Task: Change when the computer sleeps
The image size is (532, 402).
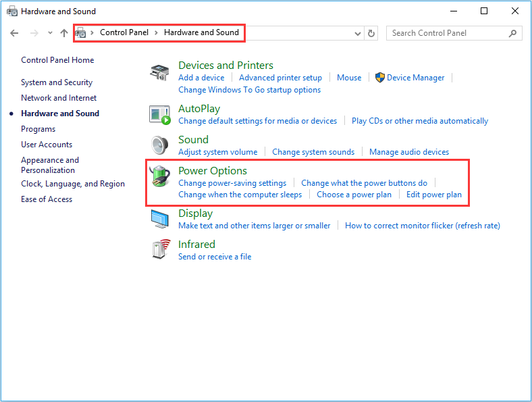Action: [240, 195]
